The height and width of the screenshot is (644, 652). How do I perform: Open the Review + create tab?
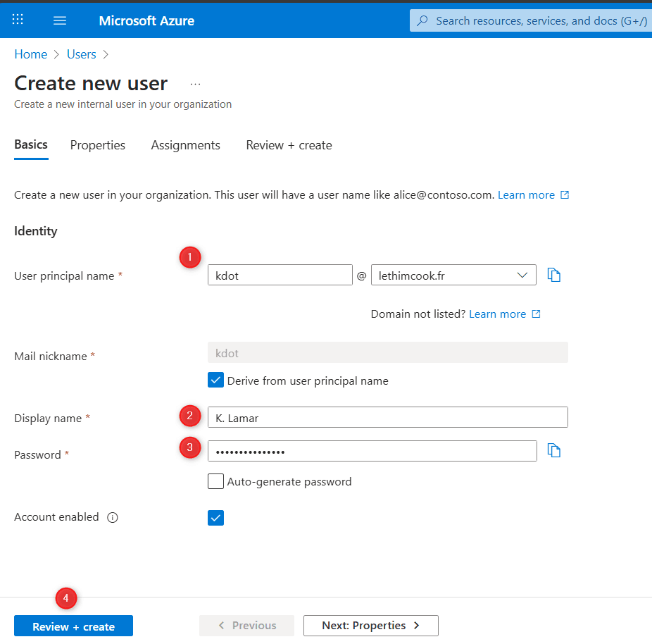coord(289,145)
